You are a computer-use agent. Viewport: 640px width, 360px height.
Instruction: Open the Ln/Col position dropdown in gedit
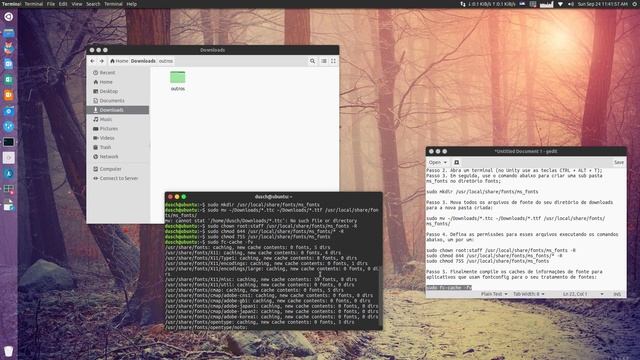[583, 294]
